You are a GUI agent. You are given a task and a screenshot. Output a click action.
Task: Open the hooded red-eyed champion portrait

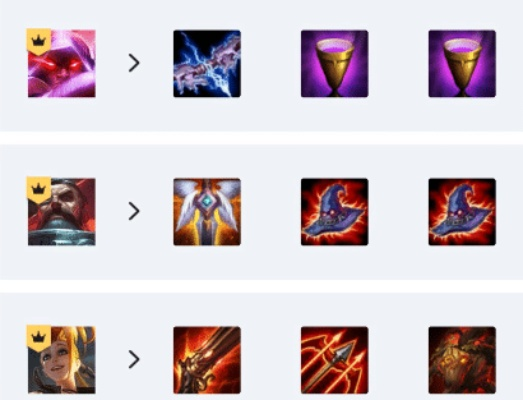(62, 64)
